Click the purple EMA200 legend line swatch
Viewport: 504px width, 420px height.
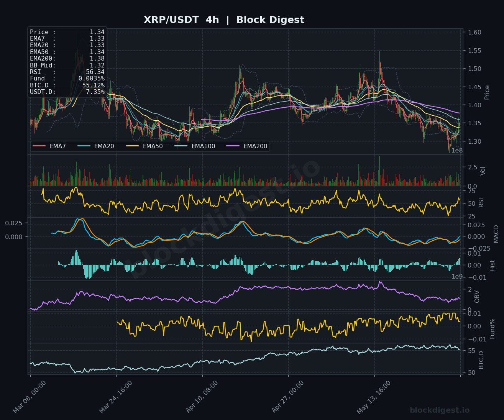(233, 146)
